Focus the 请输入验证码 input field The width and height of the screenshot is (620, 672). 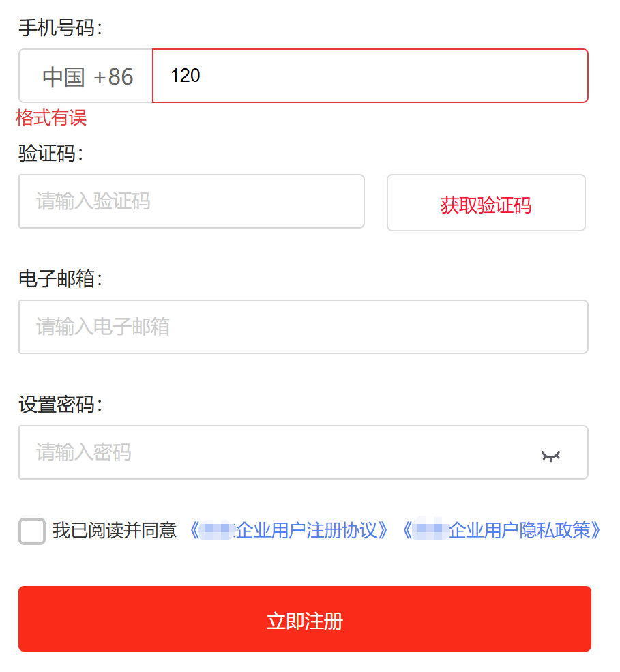pyautogui.click(x=192, y=201)
